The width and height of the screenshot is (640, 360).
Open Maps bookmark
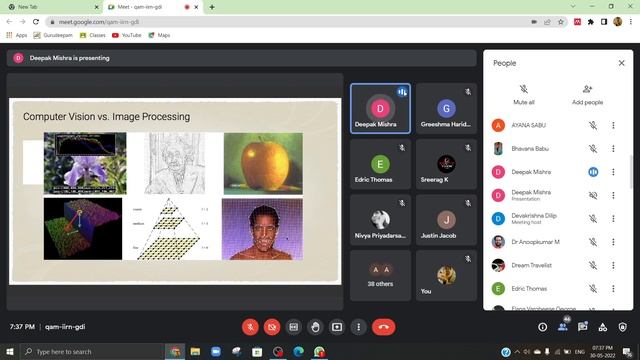pyautogui.click(x=159, y=35)
